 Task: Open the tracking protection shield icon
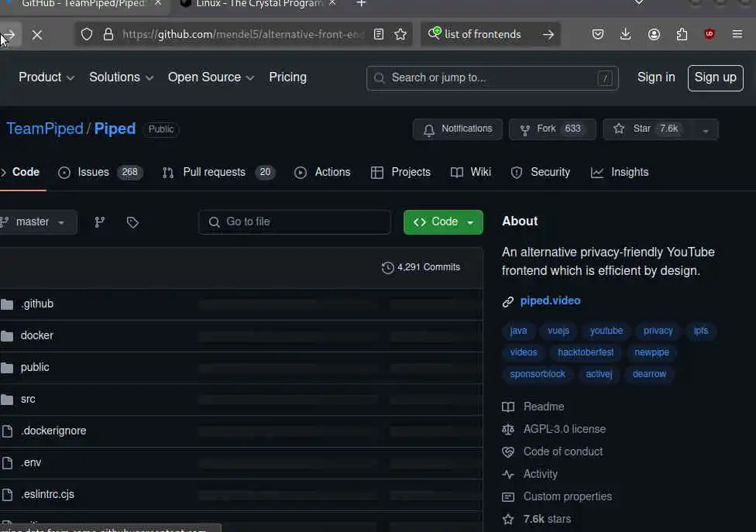click(x=86, y=34)
